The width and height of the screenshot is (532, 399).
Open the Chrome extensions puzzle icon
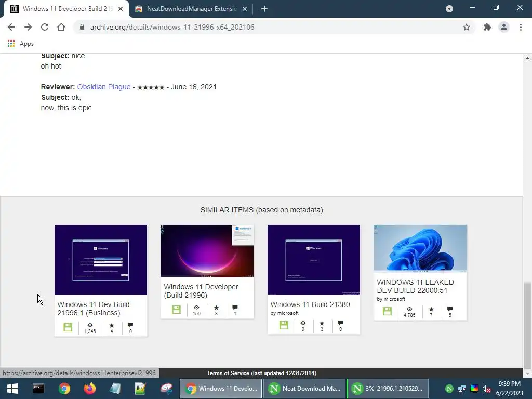487,27
